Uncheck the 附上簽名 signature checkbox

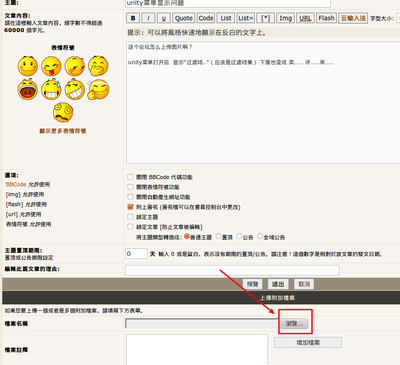130,207
